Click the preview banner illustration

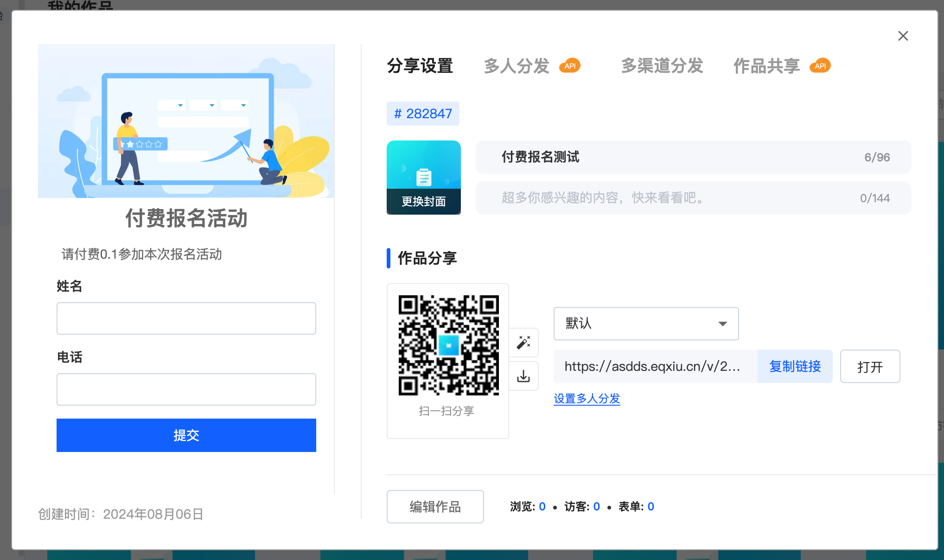pos(186,121)
